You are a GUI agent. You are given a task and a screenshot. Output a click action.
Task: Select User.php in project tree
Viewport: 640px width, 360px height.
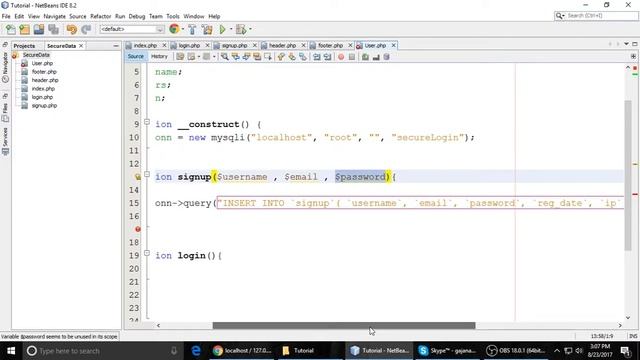tap(42, 63)
